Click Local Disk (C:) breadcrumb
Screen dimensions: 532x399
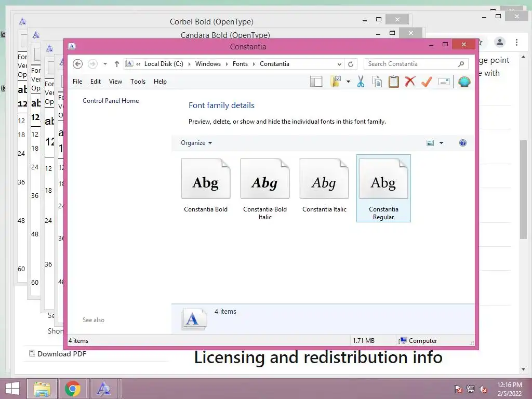coord(164,64)
